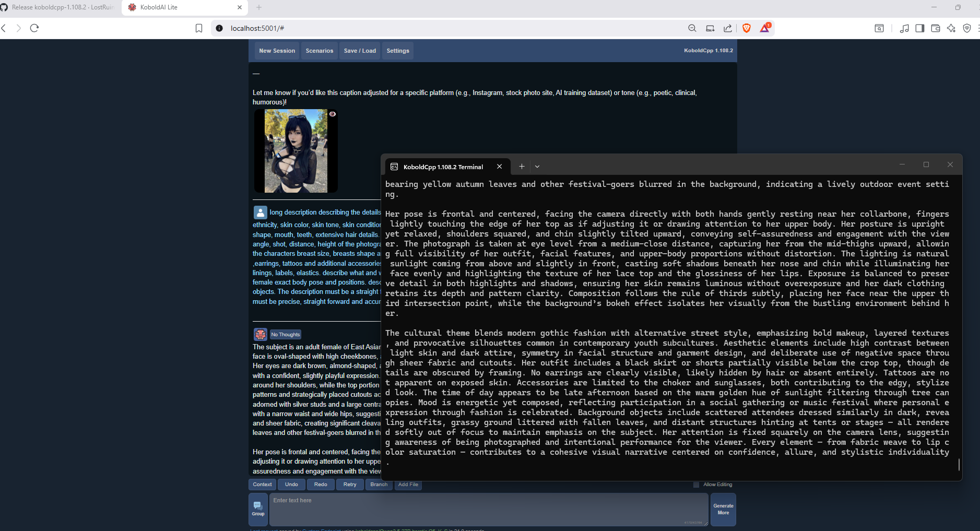Viewport: 980px width, 531px height.
Task: Maximize the KoboldCpp Terminal window
Action: [926, 164]
